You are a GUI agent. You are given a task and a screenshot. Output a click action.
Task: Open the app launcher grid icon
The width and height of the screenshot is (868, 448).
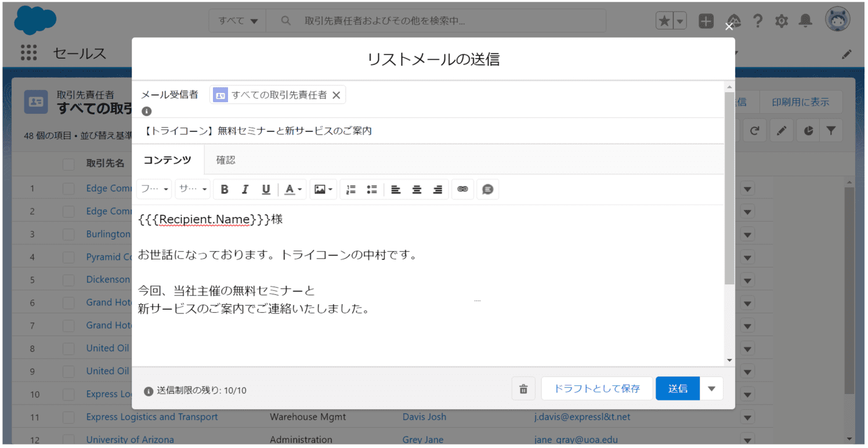[x=29, y=53]
